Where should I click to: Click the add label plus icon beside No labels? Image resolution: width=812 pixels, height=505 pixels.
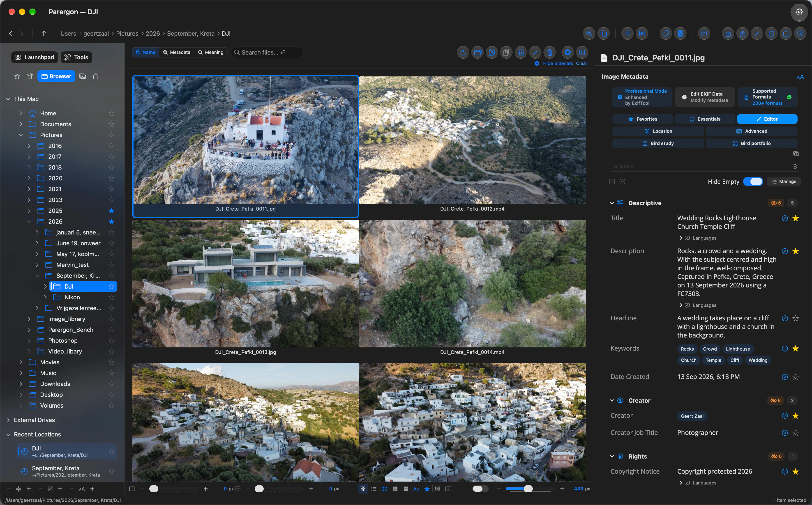(x=795, y=166)
